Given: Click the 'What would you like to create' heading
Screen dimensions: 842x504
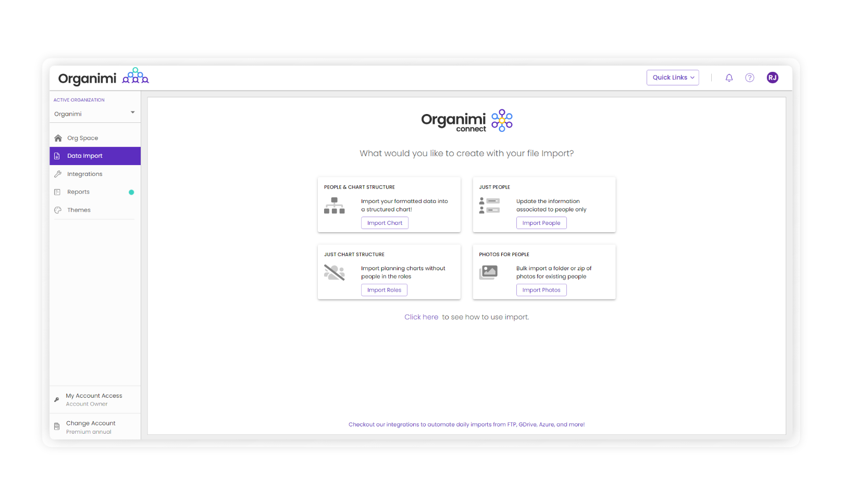Looking at the screenshot, I should pyautogui.click(x=466, y=153).
